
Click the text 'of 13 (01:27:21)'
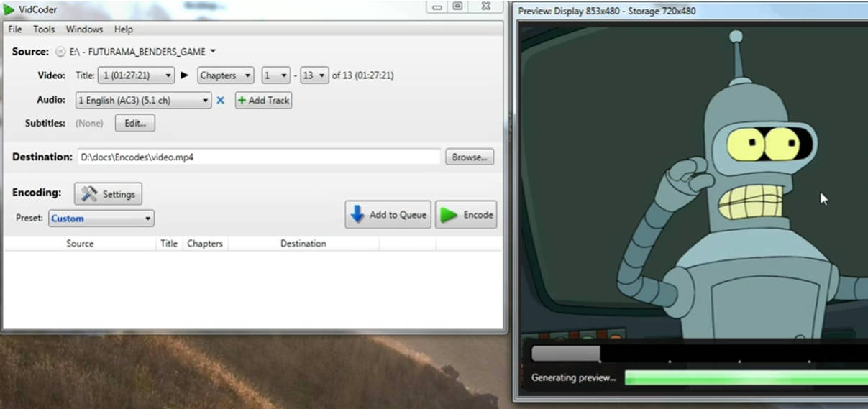coord(362,75)
